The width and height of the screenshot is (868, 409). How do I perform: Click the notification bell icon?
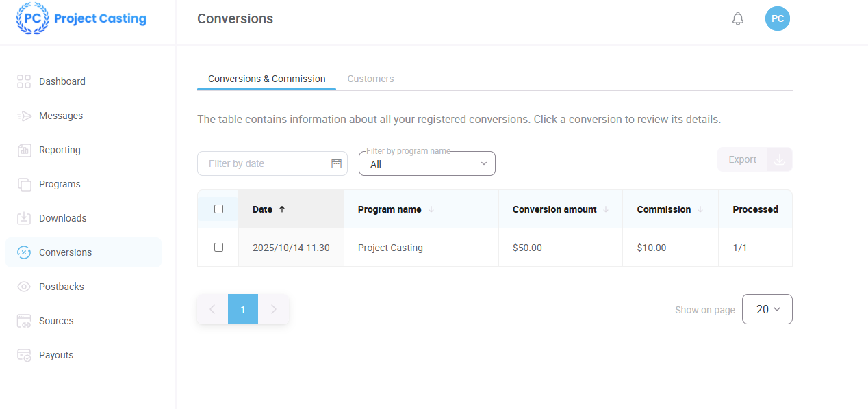pyautogui.click(x=737, y=19)
